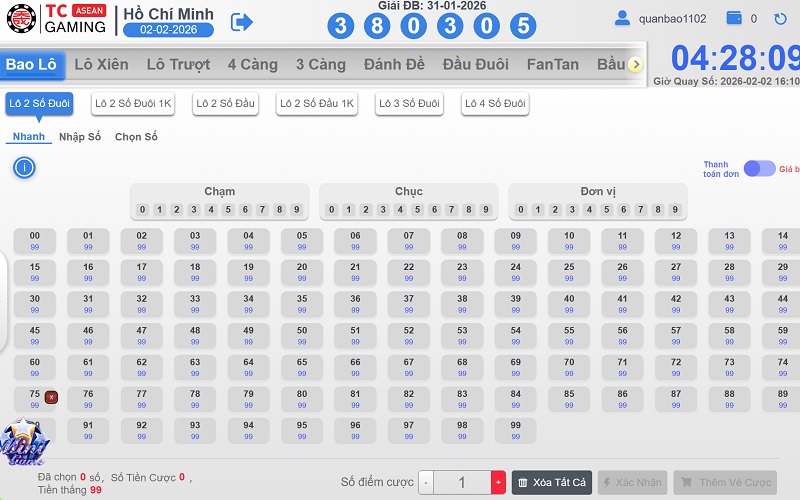This screenshot has height=500, width=800.
Task: Switch to the Lô Xiên tab
Action: pos(101,64)
